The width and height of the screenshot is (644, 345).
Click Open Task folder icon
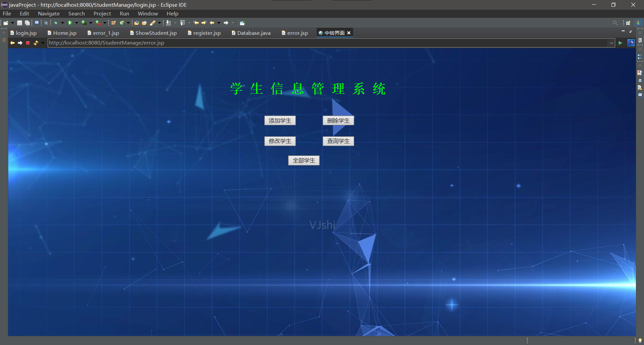tap(144, 23)
